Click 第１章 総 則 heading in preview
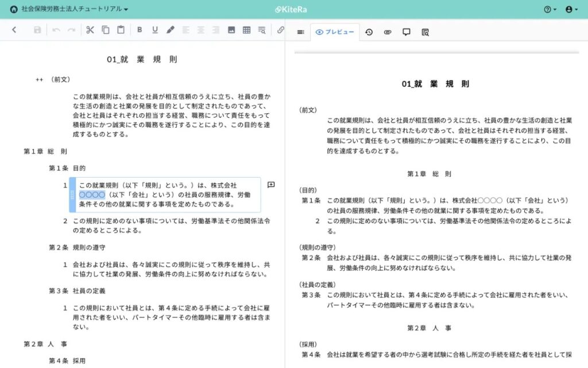This screenshot has width=588, height=368. point(430,174)
